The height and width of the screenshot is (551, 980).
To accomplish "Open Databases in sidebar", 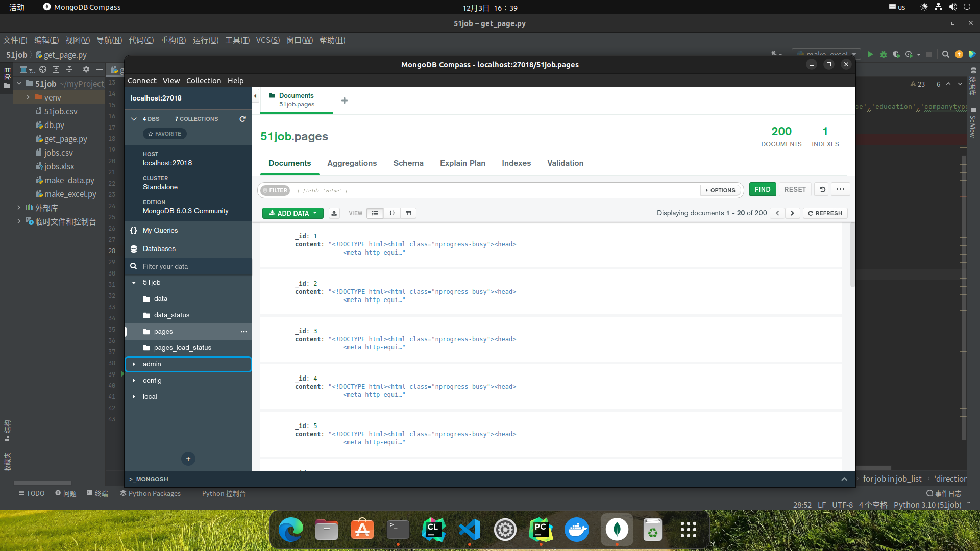I will pos(188,249).
